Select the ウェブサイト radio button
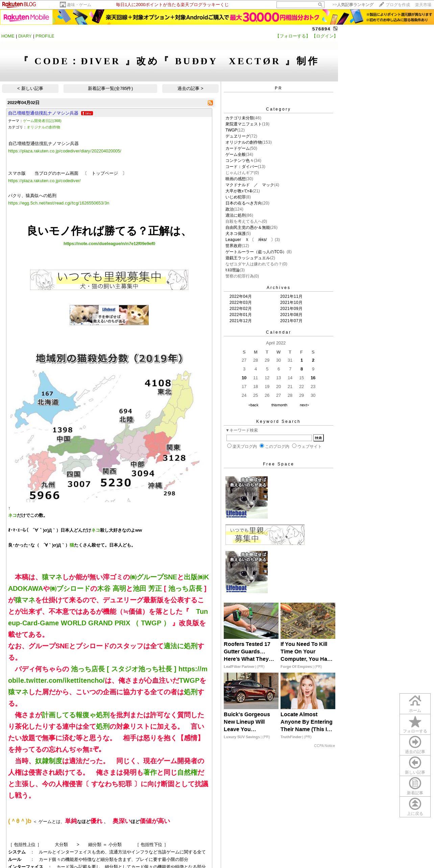 click(x=294, y=446)
